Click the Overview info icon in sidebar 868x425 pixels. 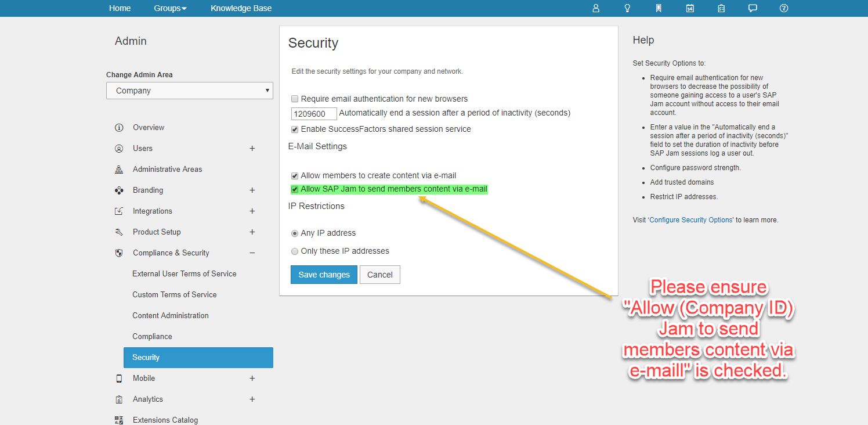click(119, 128)
